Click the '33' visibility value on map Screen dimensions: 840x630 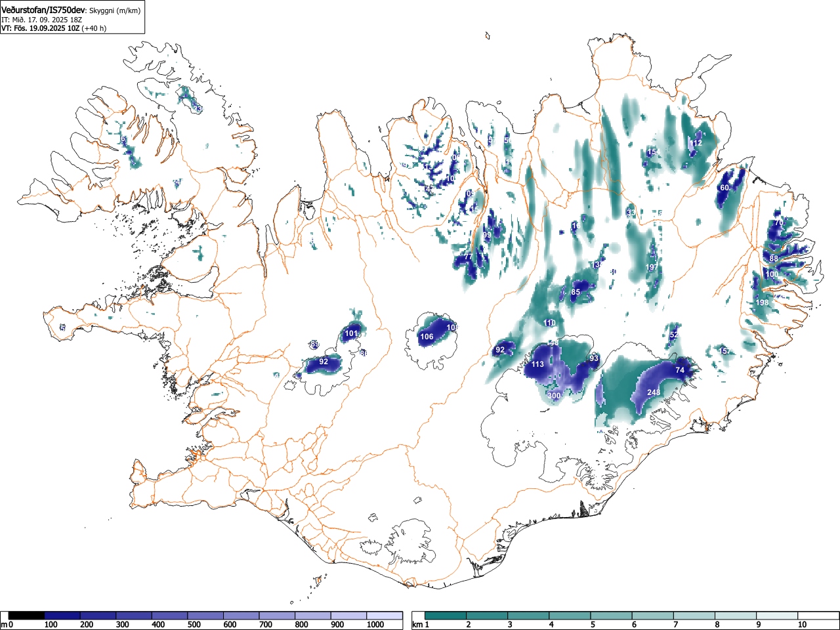(631, 213)
